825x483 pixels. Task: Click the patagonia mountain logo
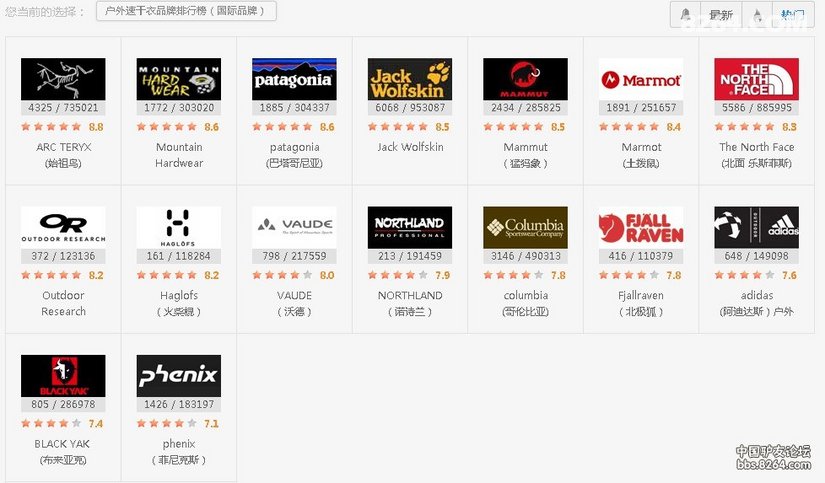[294, 79]
